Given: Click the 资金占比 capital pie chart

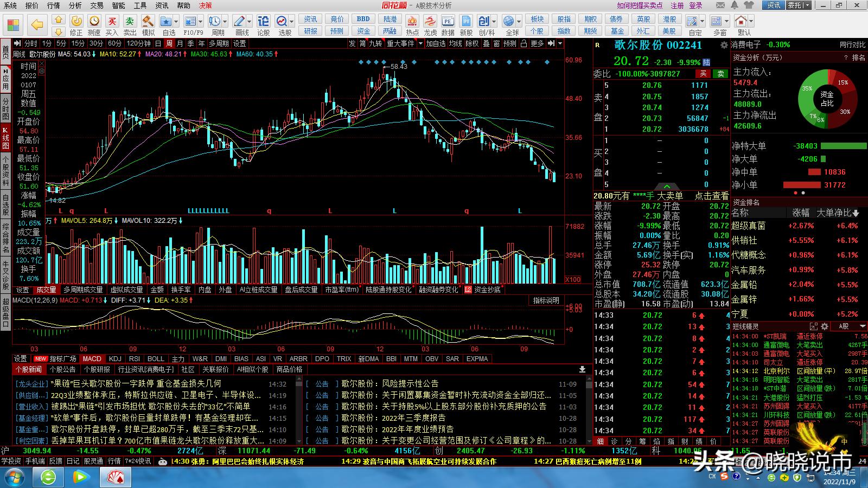Looking at the screenshot, I should pyautogui.click(x=827, y=98).
